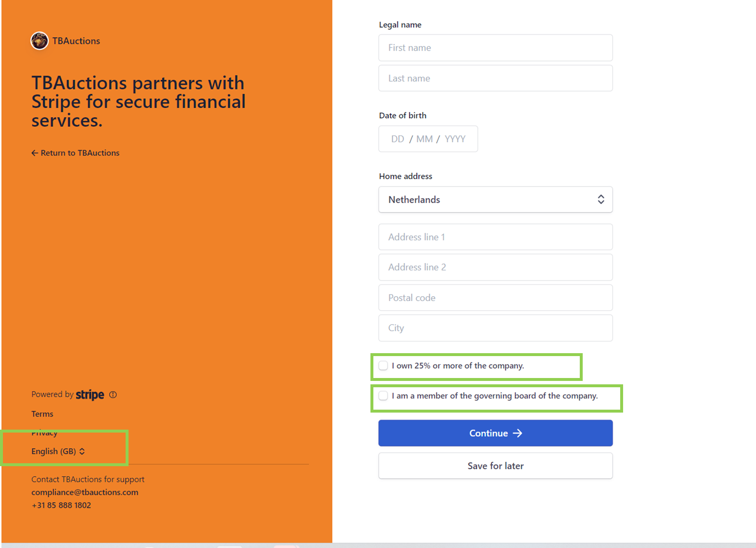This screenshot has width=756, height=548.
Task: Click the Postal code field
Action: [x=495, y=298]
